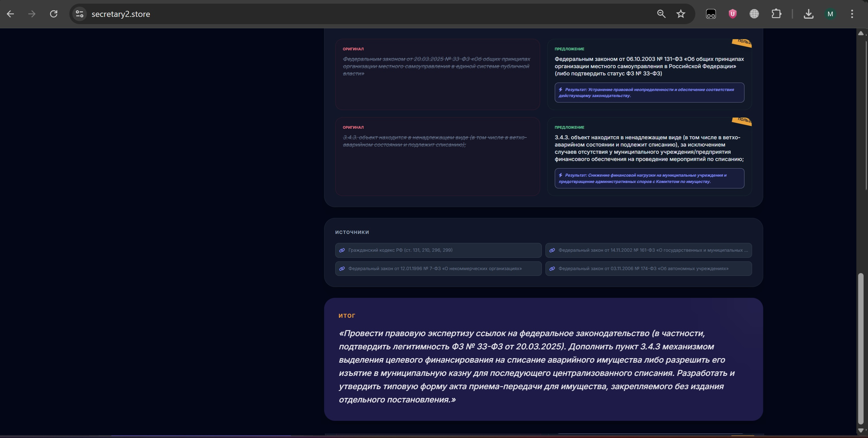
Task: Bookmark this page with star icon
Action: click(681, 14)
